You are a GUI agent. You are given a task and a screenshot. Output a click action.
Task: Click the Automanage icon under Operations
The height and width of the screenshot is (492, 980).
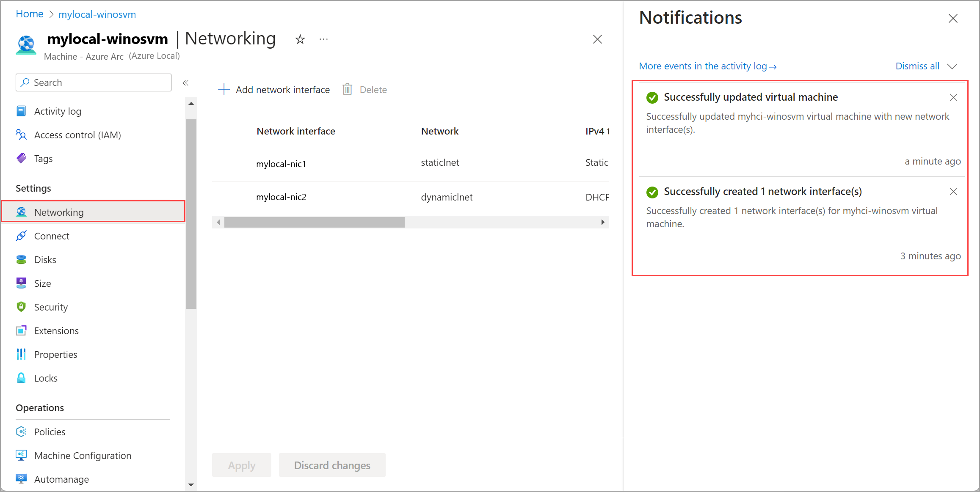(21, 479)
